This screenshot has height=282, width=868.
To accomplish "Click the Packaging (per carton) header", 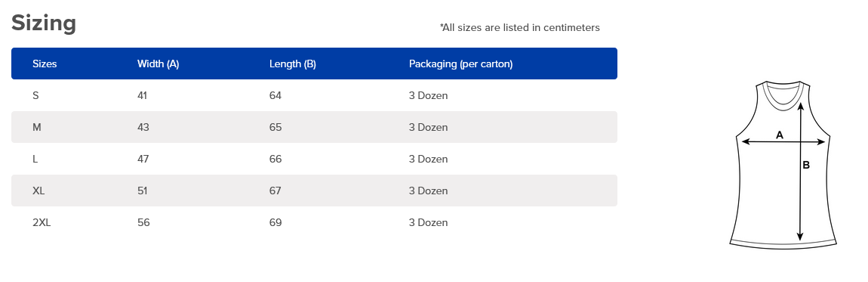I will tap(460, 64).
